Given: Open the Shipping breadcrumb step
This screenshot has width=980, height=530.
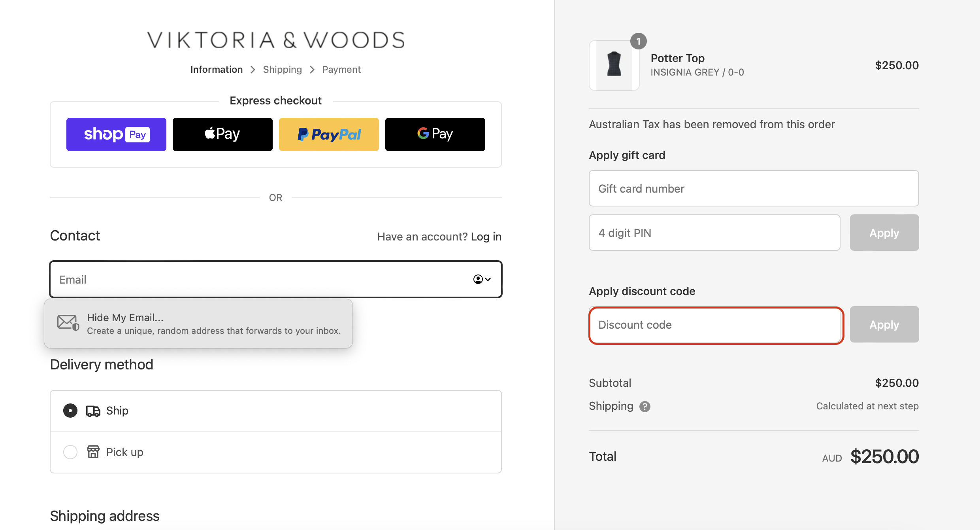Looking at the screenshot, I should point(282,69).
